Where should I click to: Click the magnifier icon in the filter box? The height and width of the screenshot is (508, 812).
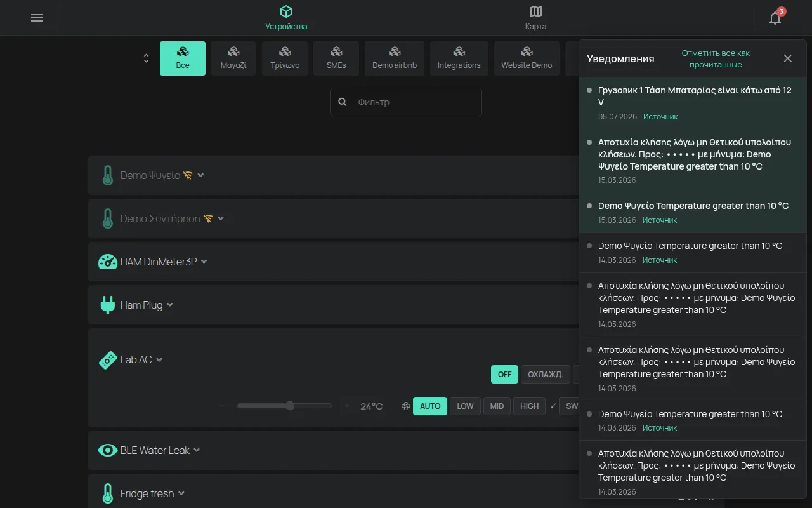(343, 102)
